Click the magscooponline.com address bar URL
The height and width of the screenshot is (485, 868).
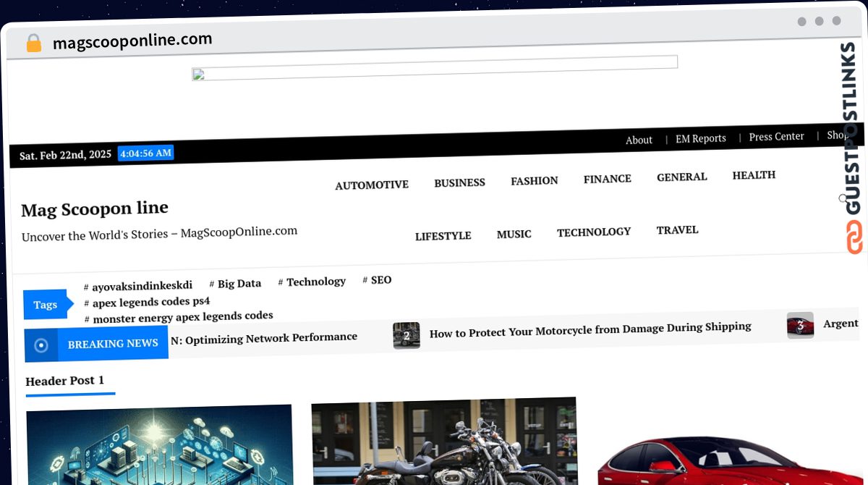[132, 41]
